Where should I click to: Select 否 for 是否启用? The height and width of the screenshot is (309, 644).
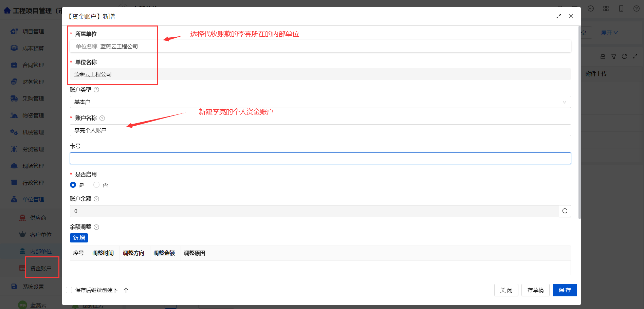[x=96, y=185]
